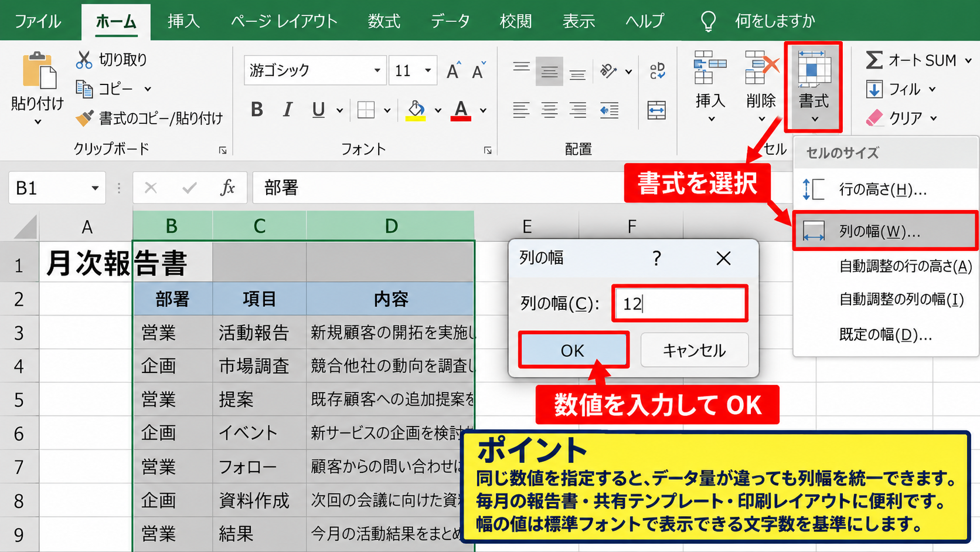
Task: Click the middle vertical align icon
Action: pos(549,72)
